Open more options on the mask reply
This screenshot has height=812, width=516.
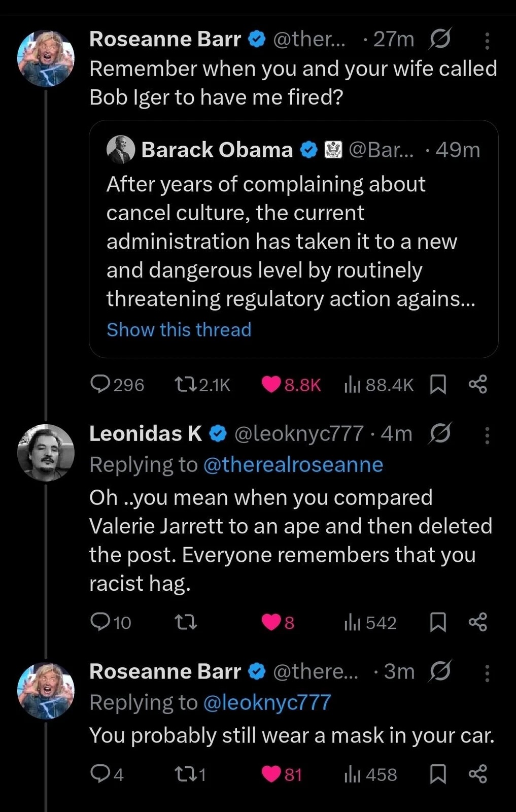[487, 673]
